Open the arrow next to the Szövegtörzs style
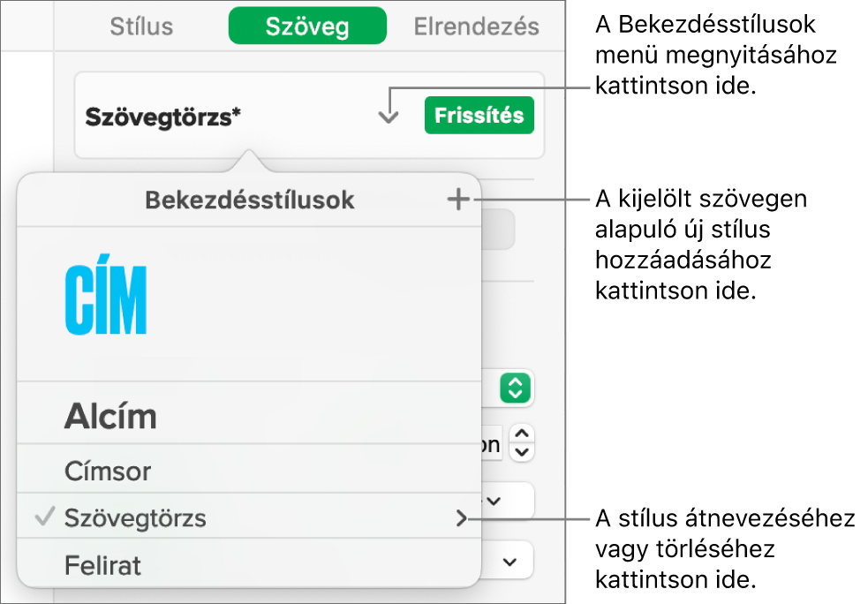This screenshot has width=868, height=604. tap(462, 518)
